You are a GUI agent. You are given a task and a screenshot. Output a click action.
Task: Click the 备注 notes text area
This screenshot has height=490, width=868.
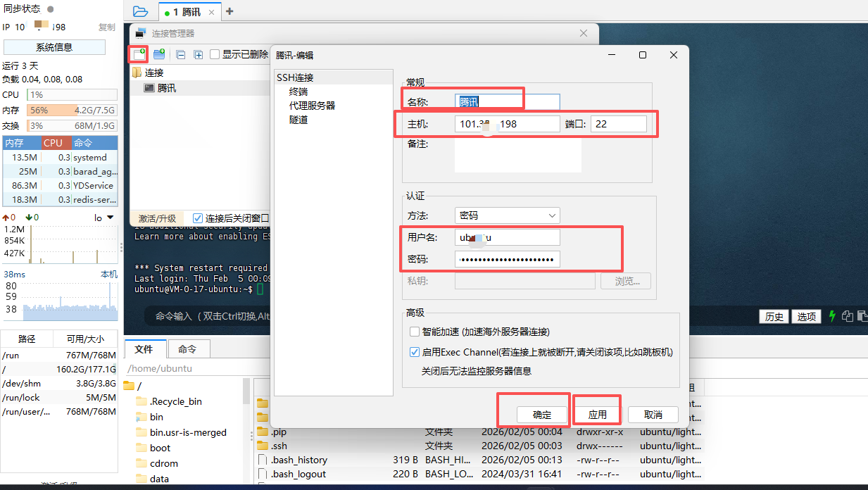[517, 155]
